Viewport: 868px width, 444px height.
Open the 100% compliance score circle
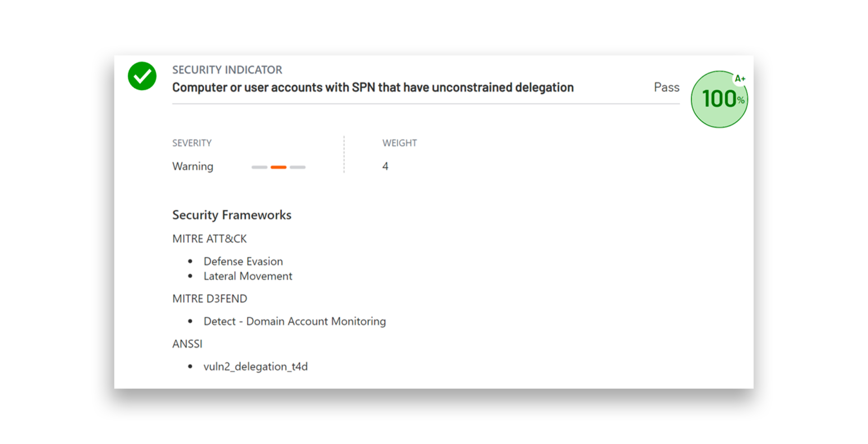[x=719, y=99]
